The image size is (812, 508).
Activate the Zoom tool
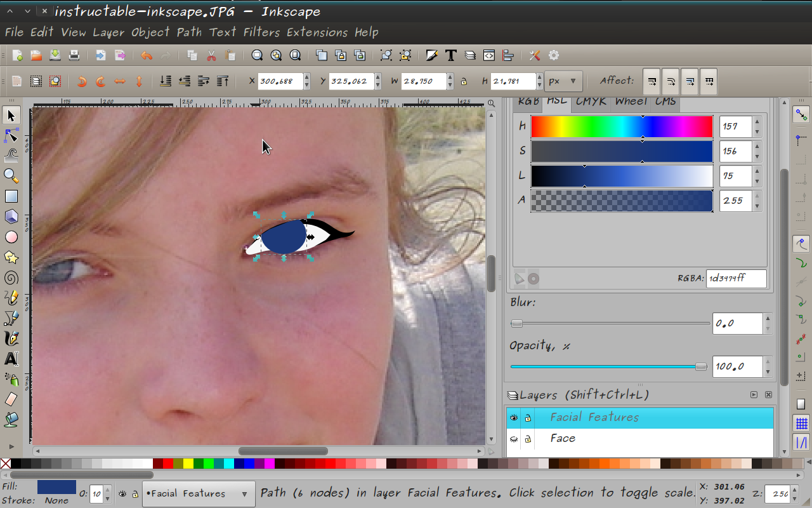point(11,176)
